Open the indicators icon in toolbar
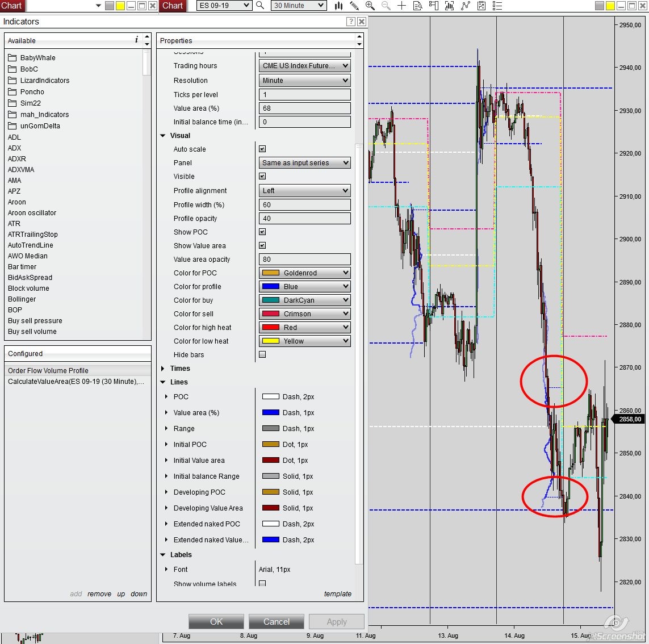This screenshot has height=644, width=649. (x=466, y=5)
